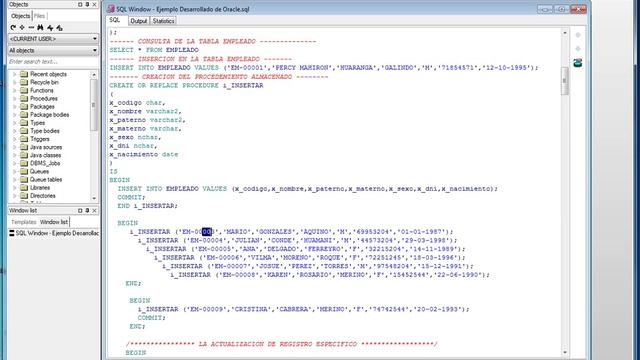Open the Statistics tab

pyautogui.click(x=163, y=21)
